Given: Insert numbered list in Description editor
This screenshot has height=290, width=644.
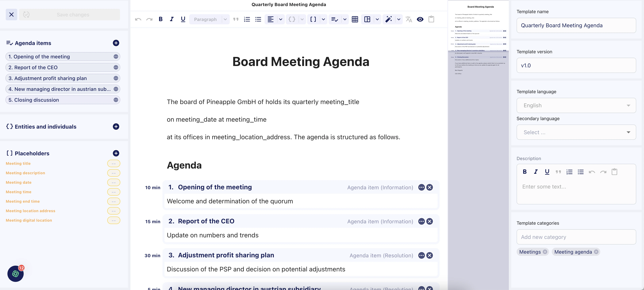Looking at the screenshot, I should [x=569, y=172].
